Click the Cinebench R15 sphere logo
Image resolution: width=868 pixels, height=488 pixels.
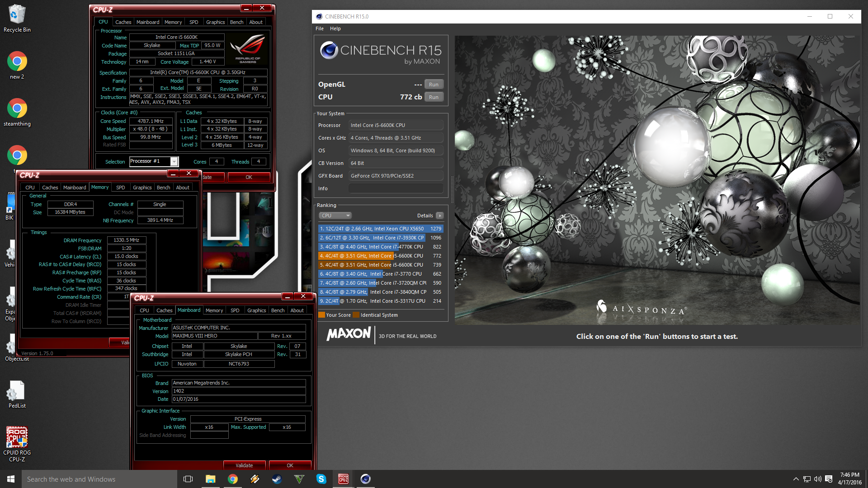coord(329,50)
